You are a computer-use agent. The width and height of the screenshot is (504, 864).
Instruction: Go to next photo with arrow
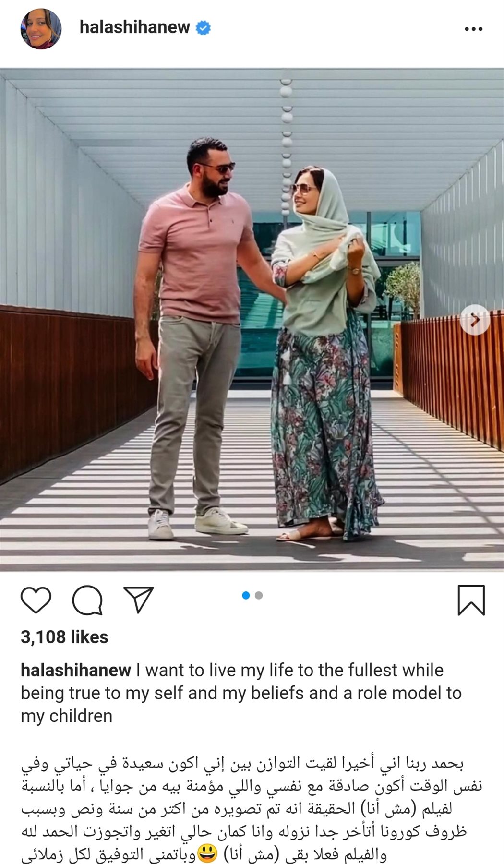pyautogui.click(x=475, y=320)
